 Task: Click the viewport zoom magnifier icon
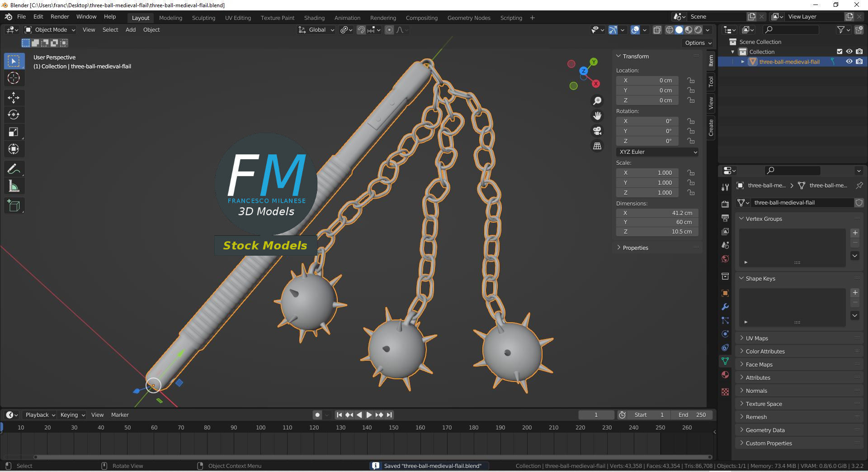coord(597,101)
